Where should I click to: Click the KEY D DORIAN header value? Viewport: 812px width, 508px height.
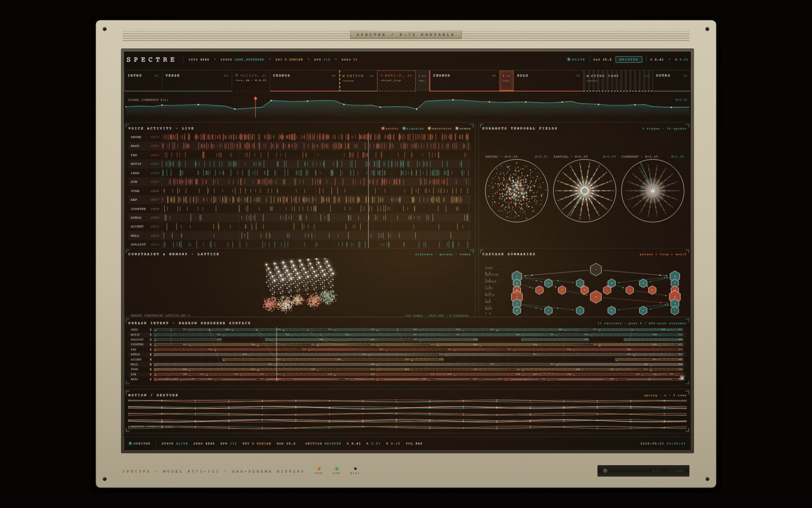(289, 59)
